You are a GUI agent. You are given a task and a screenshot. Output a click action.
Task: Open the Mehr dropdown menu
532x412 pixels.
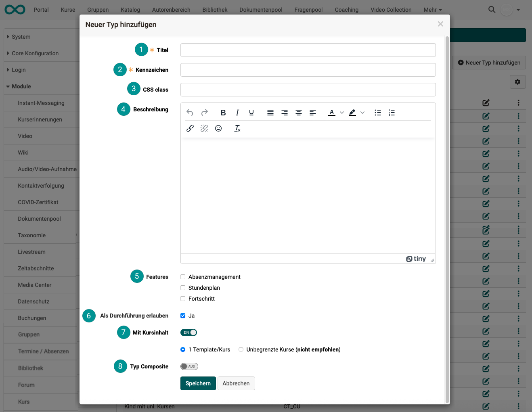pyautogui.click(x=432, y=9)
